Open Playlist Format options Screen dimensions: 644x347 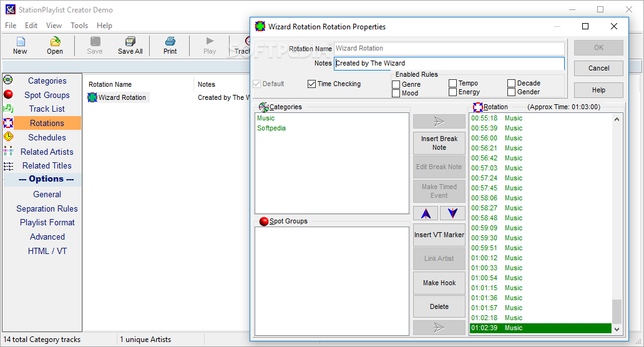47,223
